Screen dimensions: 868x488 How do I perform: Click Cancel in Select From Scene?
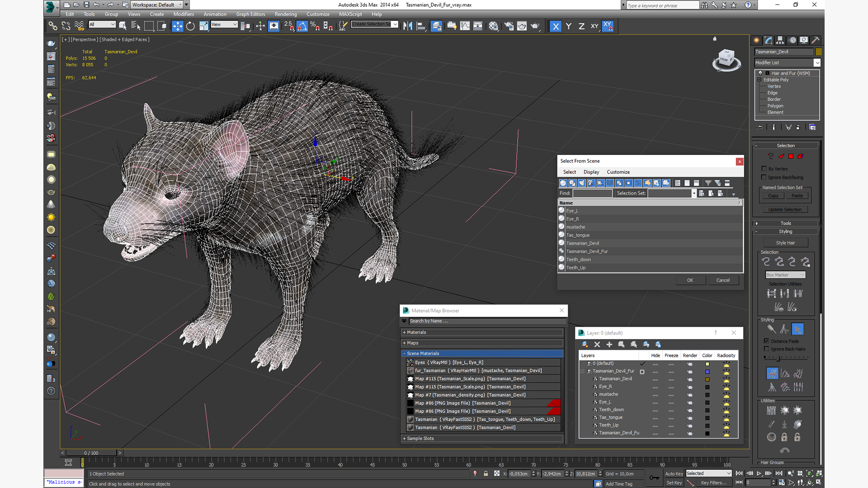(x=723, y=280)
